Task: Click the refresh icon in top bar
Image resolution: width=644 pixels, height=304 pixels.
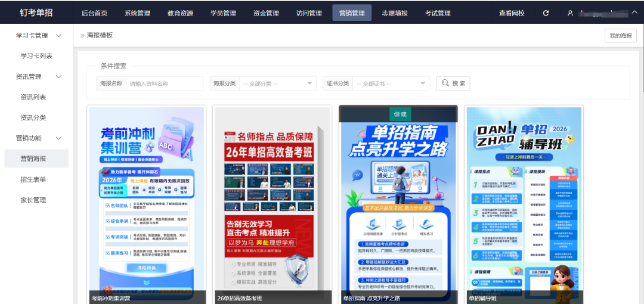Action: pyautogui.click(x=546, y=13)
